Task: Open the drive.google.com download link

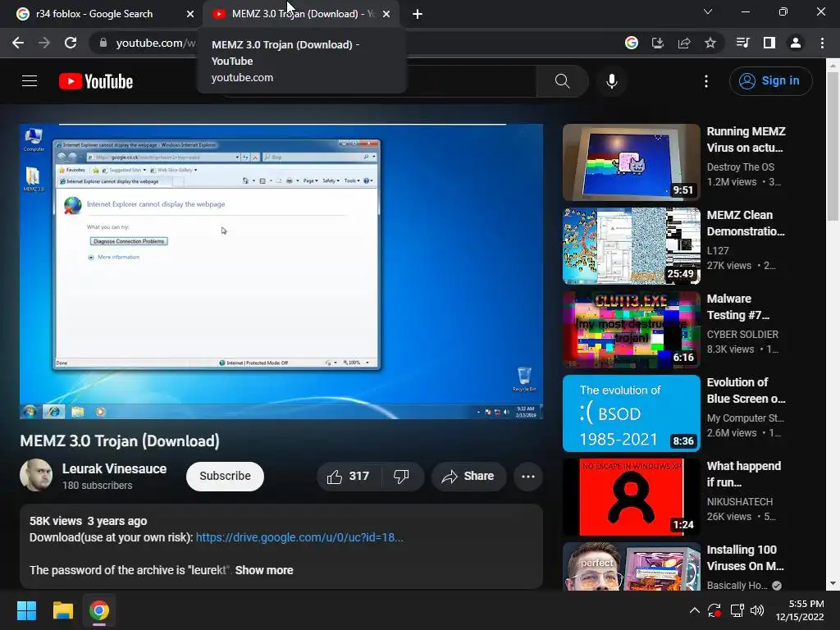Action: [299, 537]
